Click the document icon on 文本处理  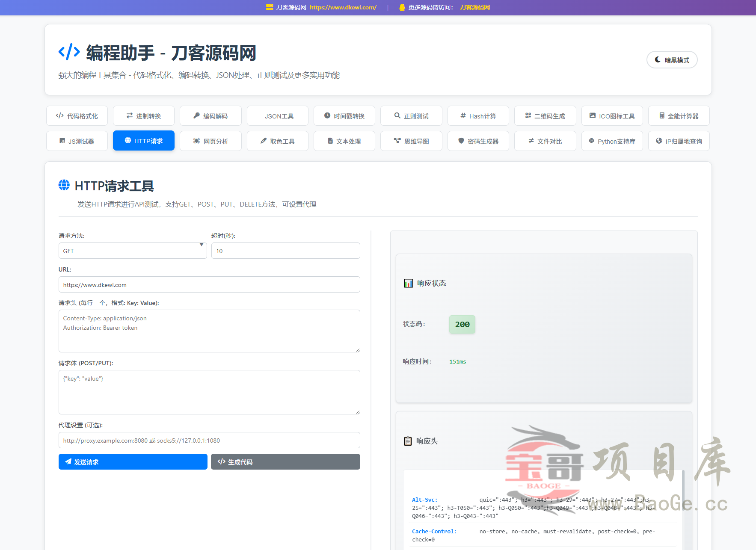click(x=330, y=141)
